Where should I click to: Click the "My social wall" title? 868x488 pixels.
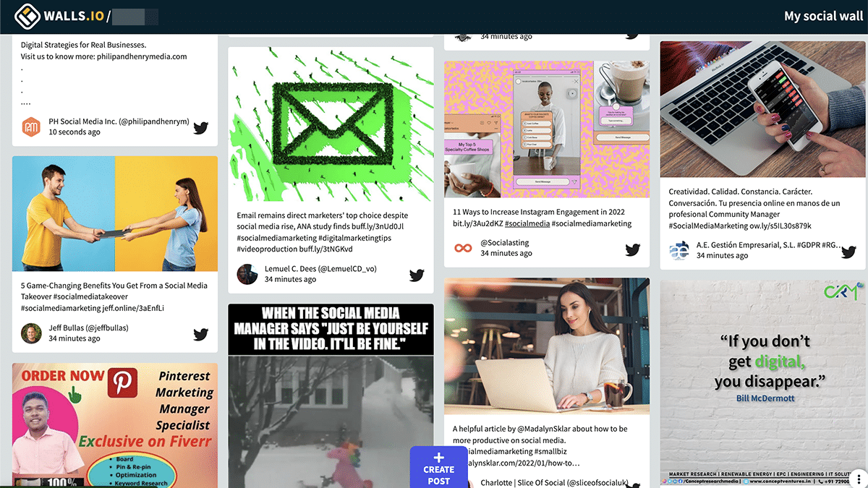[x=824, y=16]
